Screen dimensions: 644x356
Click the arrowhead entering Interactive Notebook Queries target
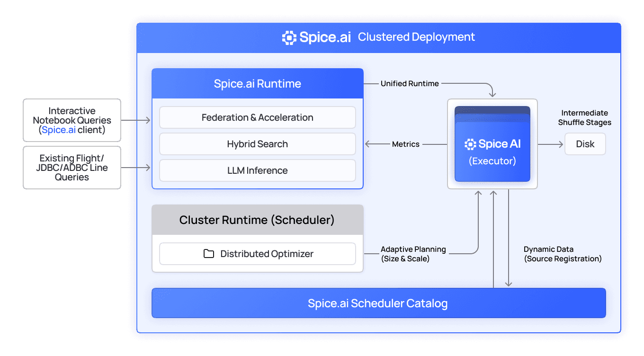pyautogui.click(x=148, y=121)
